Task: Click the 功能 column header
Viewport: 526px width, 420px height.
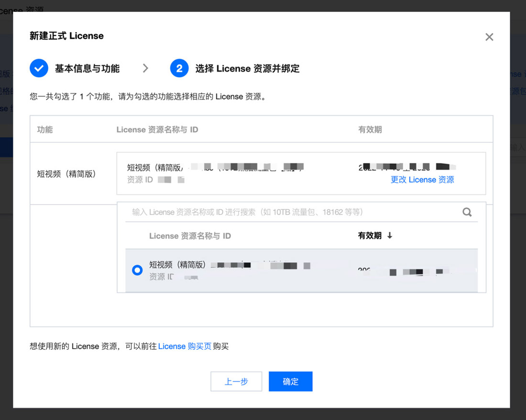Action: pos(45,129)
